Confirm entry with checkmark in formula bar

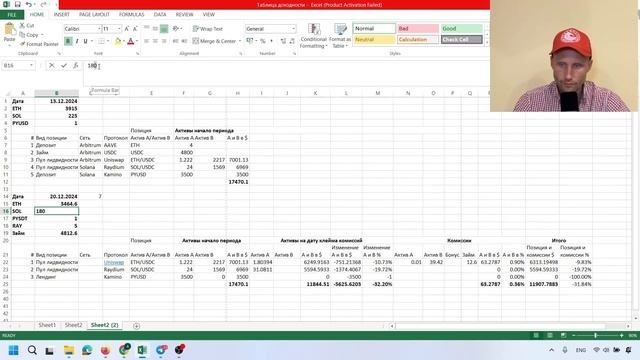64,65
